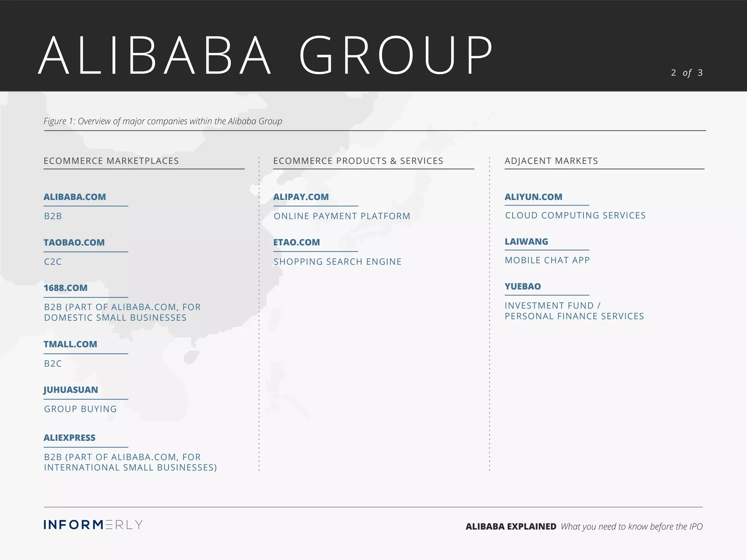Open the TMALL.COM link
The width and height of the screenshot is (747, 560).
(x=70, y=344)
